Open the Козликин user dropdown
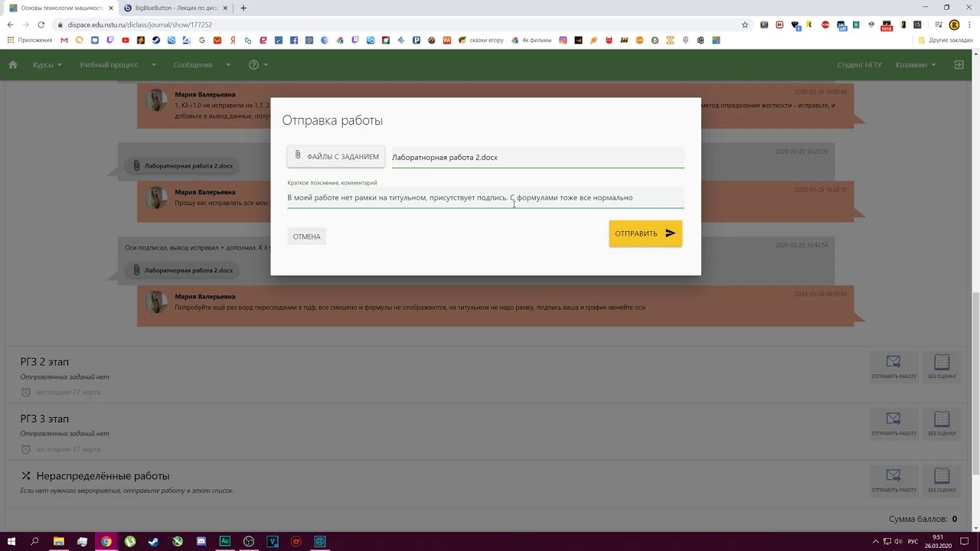980x551 pixels. (x=916, y=65)
